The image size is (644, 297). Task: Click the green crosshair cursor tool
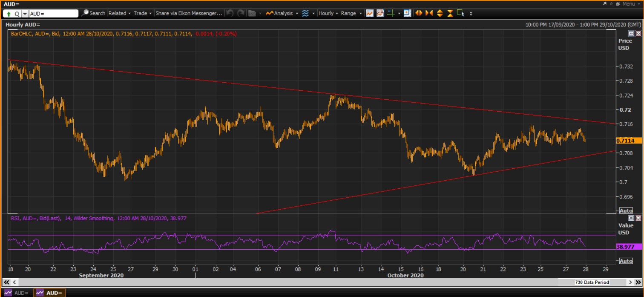391,13
